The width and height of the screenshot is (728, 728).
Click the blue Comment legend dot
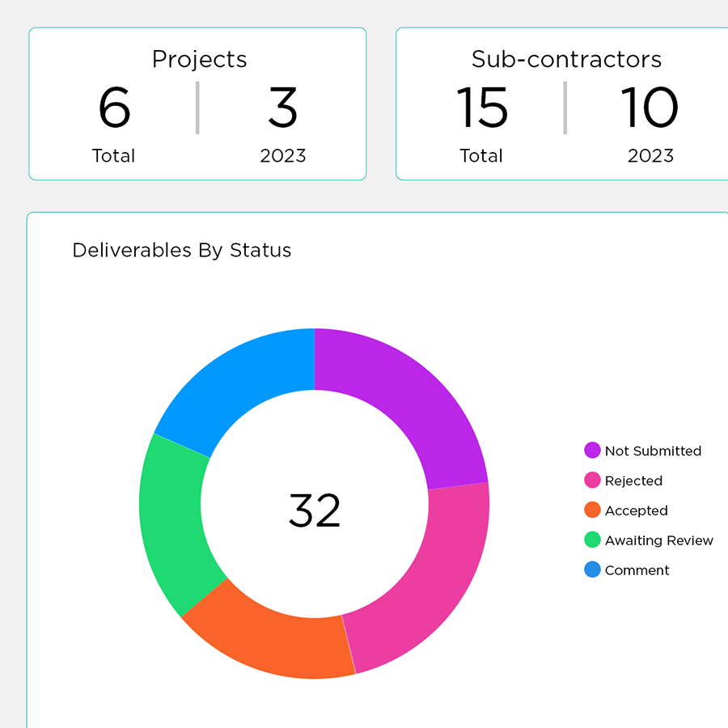point(592,570)
